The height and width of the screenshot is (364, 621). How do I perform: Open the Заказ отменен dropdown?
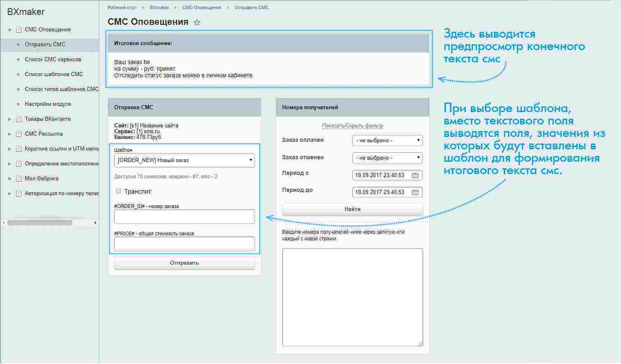[387, 158]
